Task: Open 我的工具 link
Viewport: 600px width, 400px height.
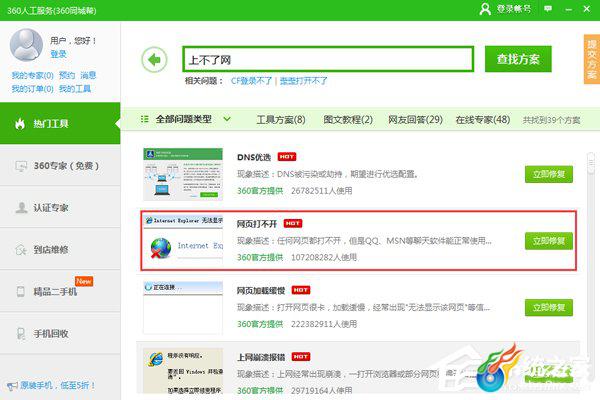Action: coord(75,89)
